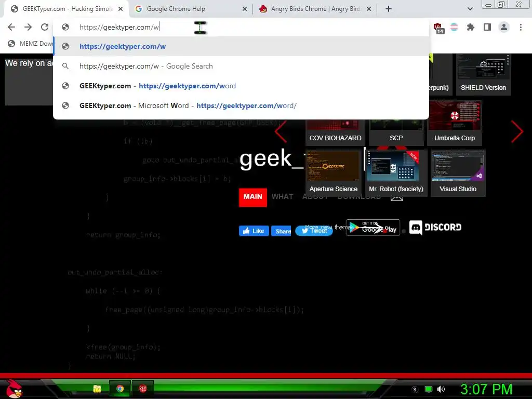This screenshot has height=399, width=532.
Task: Choose the COV BIOHAZARD theme
Action: (335, 132)
